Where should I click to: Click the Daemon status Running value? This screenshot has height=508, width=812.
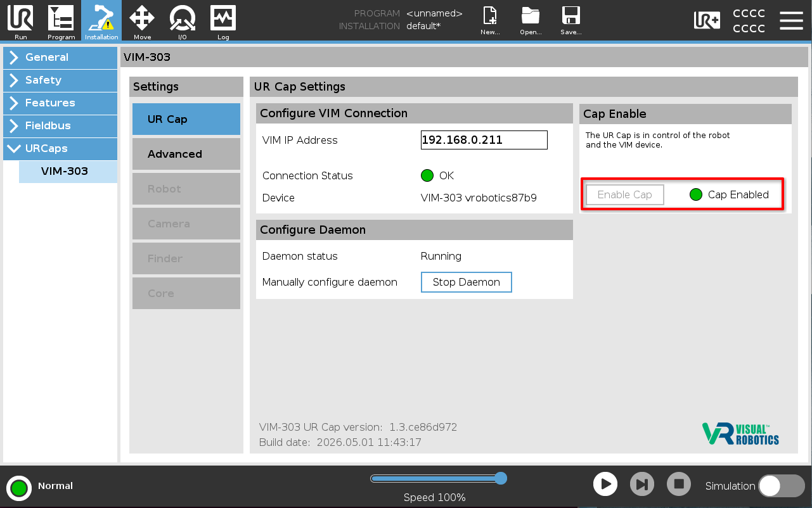(441, 256)
